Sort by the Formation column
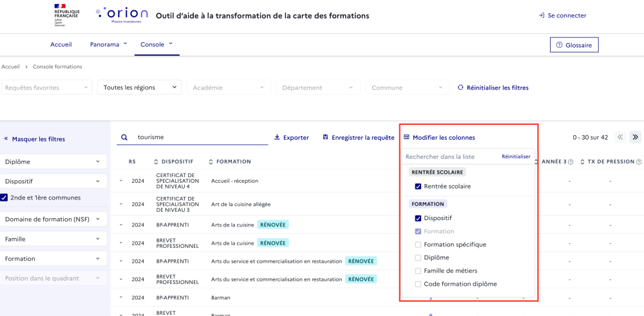644x316 pixels. point(211,162)
